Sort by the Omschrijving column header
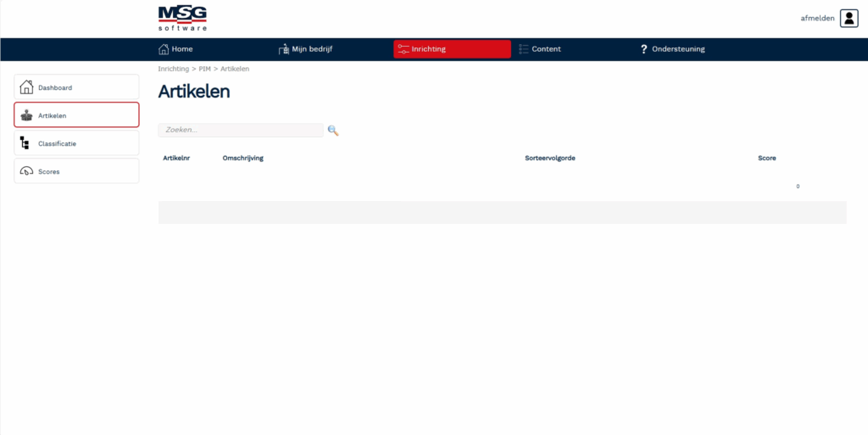The height and width of the screenshot is (435, 868). pos(242,159)
